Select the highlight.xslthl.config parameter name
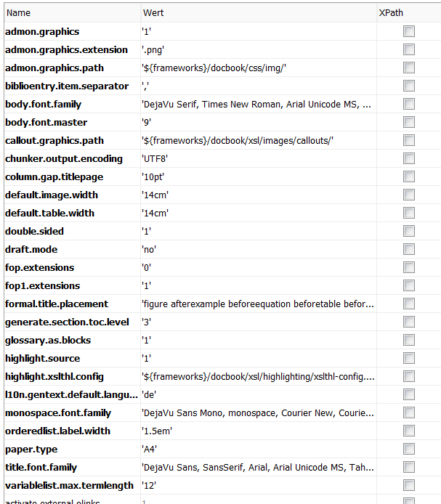This screenshot has height=504, width=441. (54, 377)
